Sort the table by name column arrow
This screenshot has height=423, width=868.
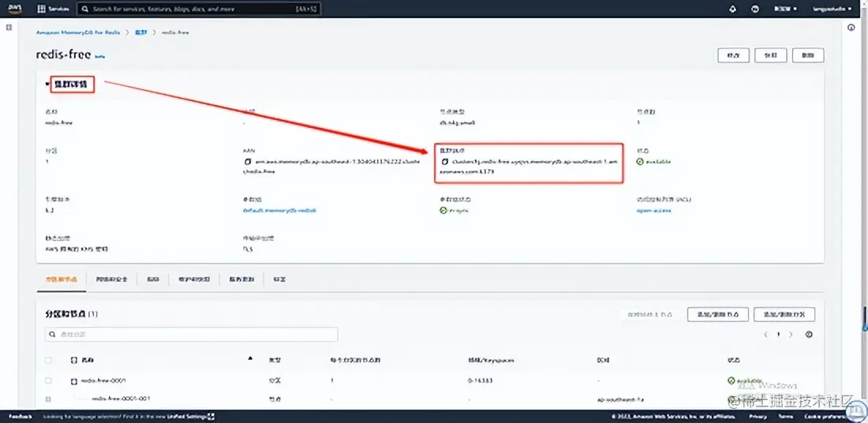tap(250, 359)
